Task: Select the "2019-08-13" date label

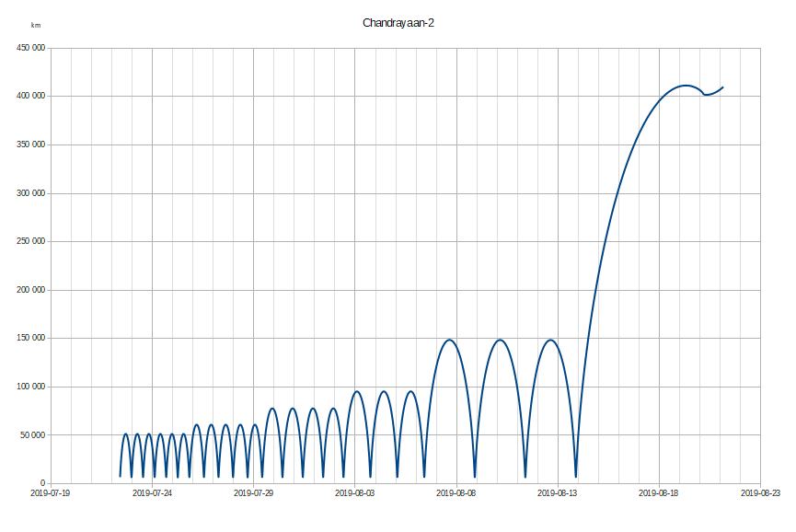Action: point(558,493)
